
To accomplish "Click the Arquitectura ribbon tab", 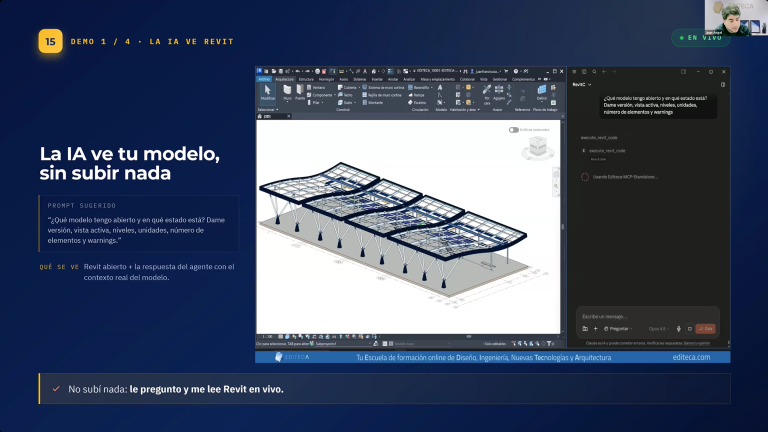I will [284, 79].
